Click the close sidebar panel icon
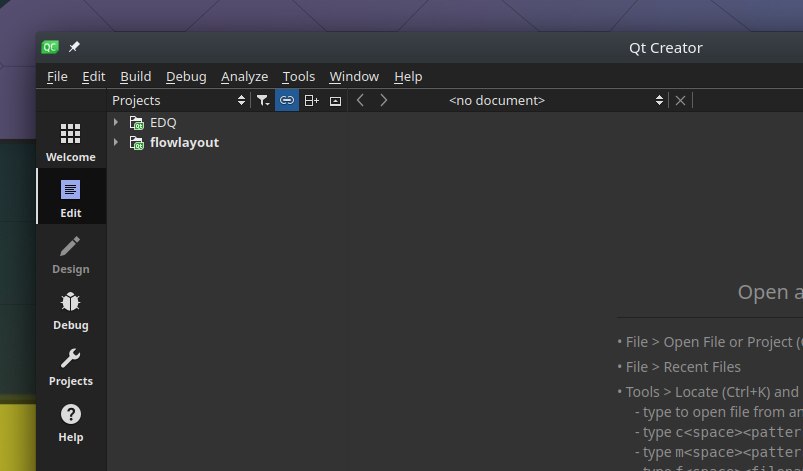 point(335,101)
